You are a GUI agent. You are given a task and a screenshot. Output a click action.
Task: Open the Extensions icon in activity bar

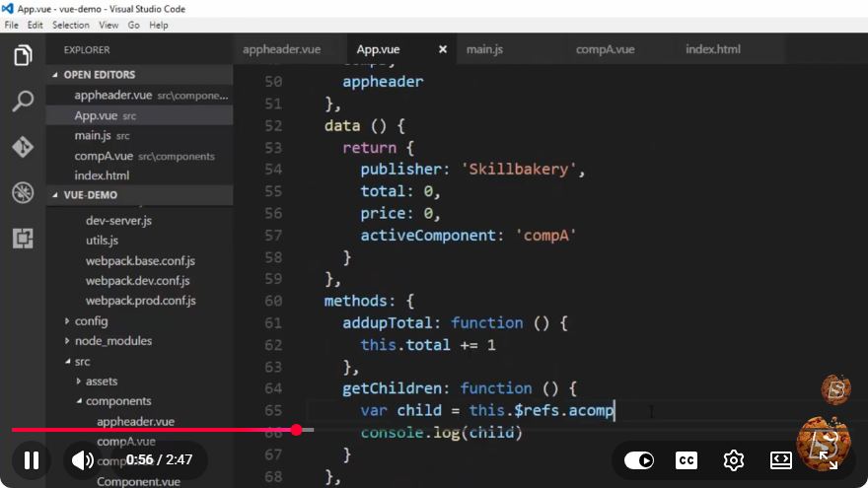pyautogui.click(x=23, y=239)
